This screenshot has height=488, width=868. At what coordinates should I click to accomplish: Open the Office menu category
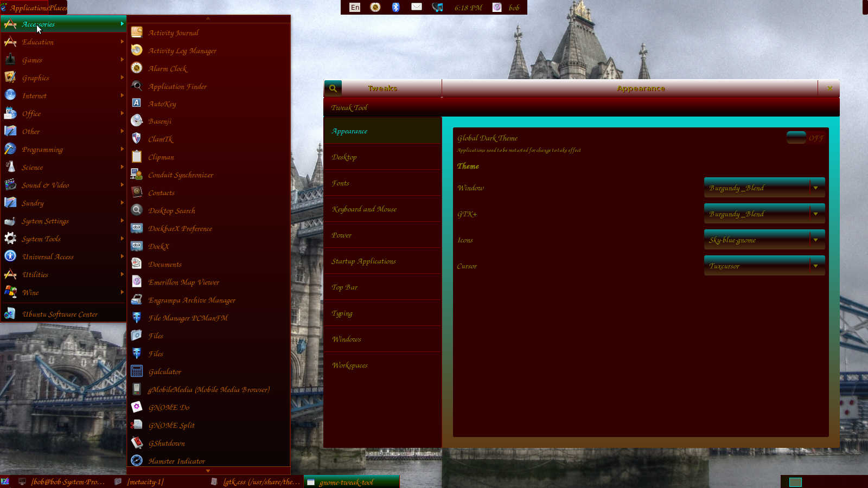pos(63,113)
